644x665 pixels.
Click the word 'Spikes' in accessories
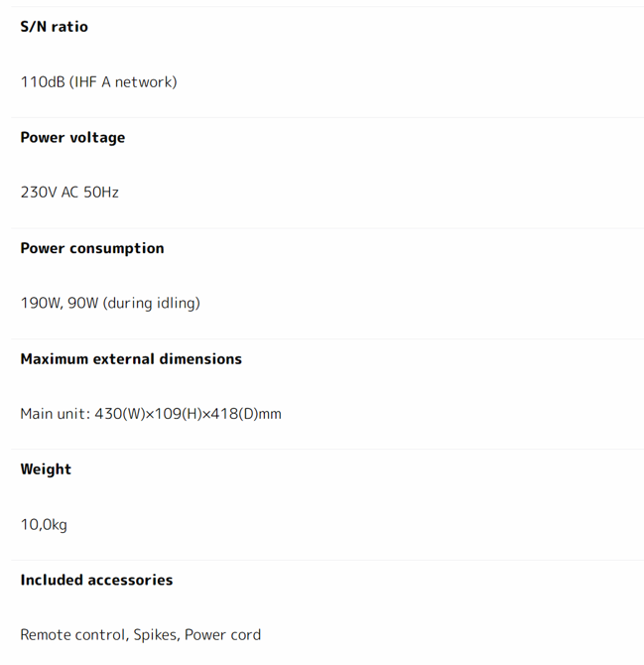point(155,635)
